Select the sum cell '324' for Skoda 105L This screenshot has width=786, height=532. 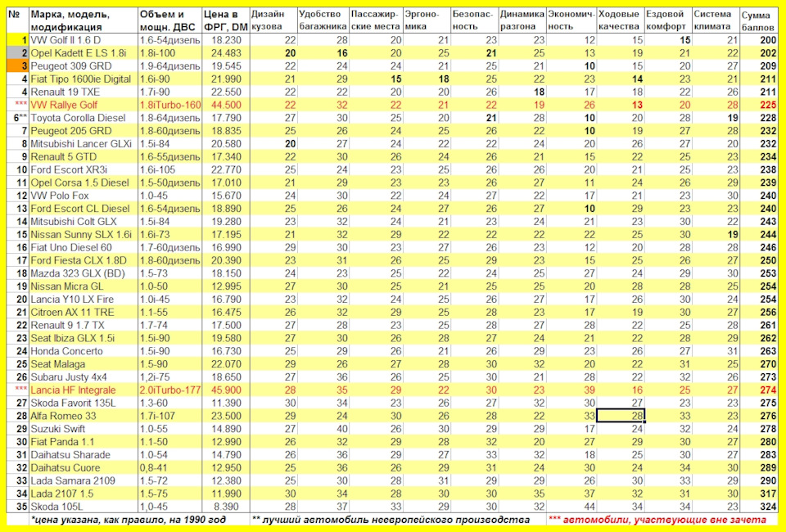click(x=759, y=507)
